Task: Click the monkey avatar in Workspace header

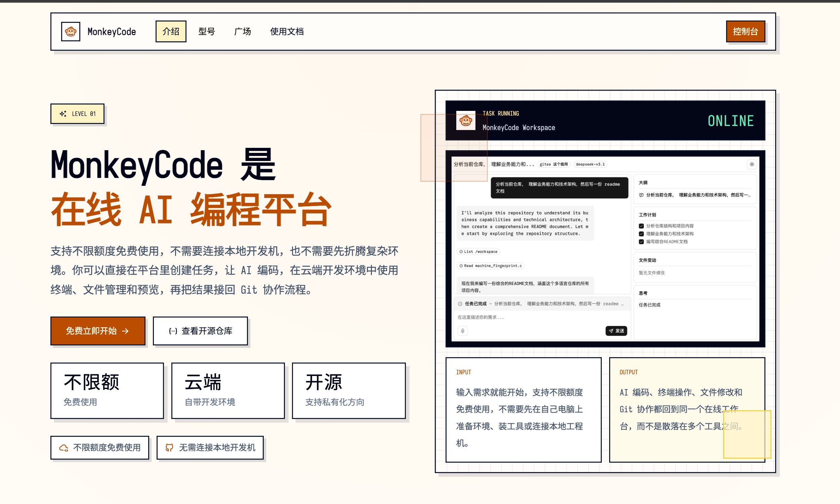Action: [x=465, y=121]
